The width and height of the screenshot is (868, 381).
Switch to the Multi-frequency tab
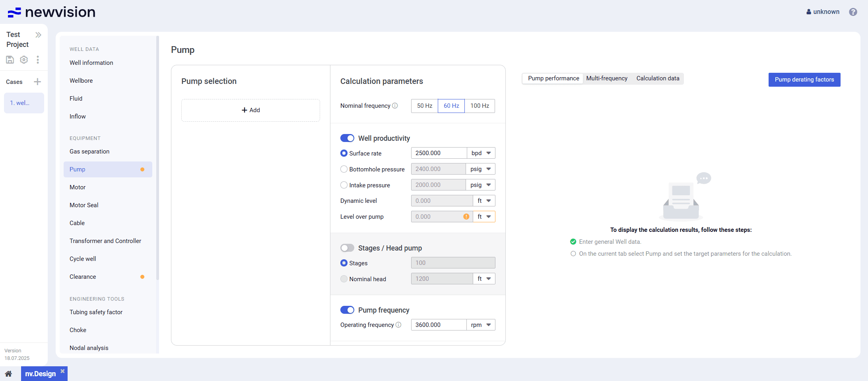pyautogui.click(x=606, y=78)
